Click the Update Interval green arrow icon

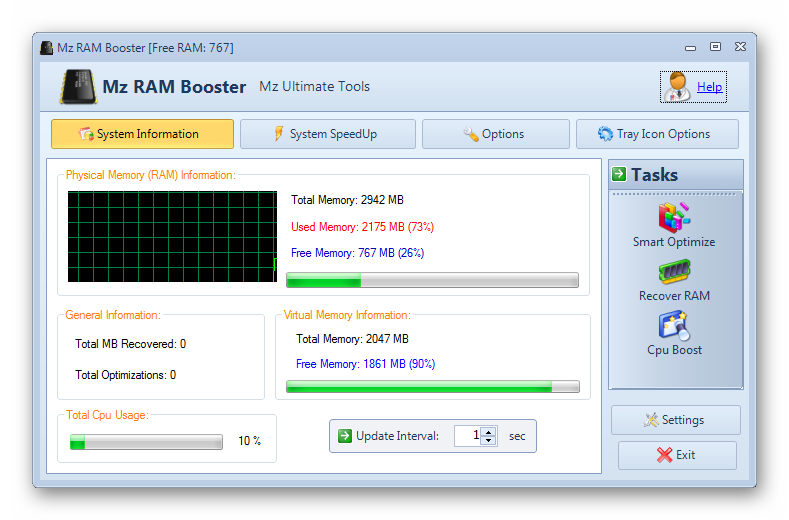click(x=345, y=435)
